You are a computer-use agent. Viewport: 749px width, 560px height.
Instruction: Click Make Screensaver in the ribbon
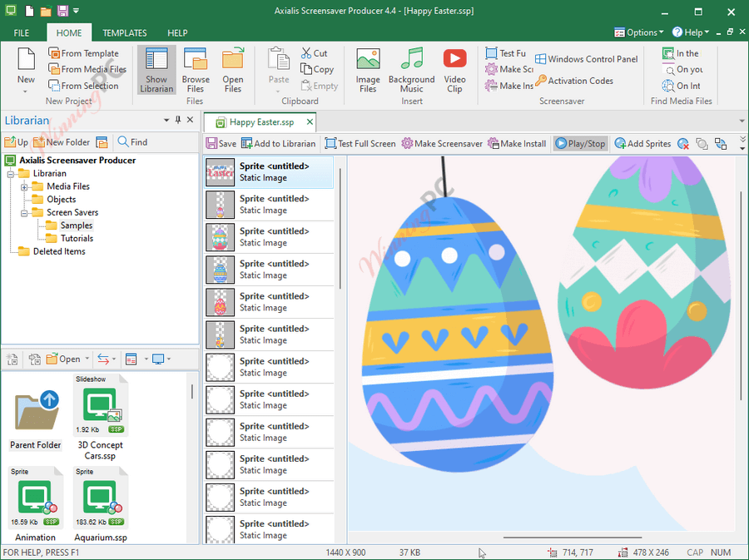pyautogui.click(x=509, y=69)
